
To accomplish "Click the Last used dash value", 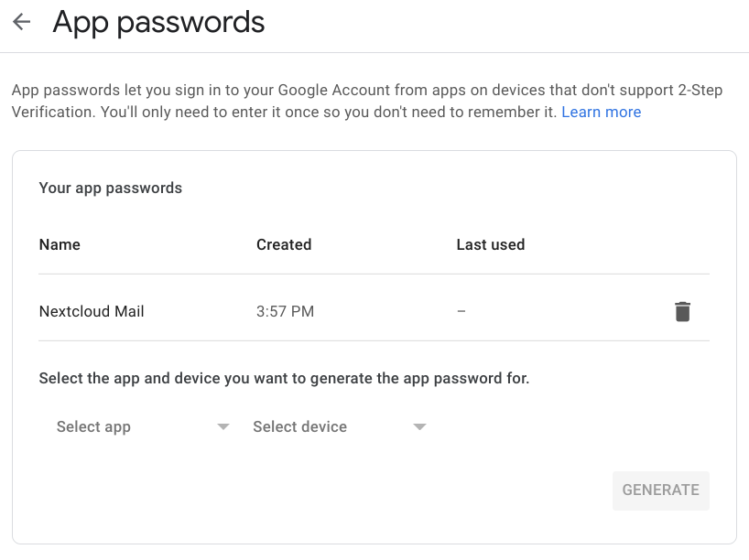I will [461, 311].
